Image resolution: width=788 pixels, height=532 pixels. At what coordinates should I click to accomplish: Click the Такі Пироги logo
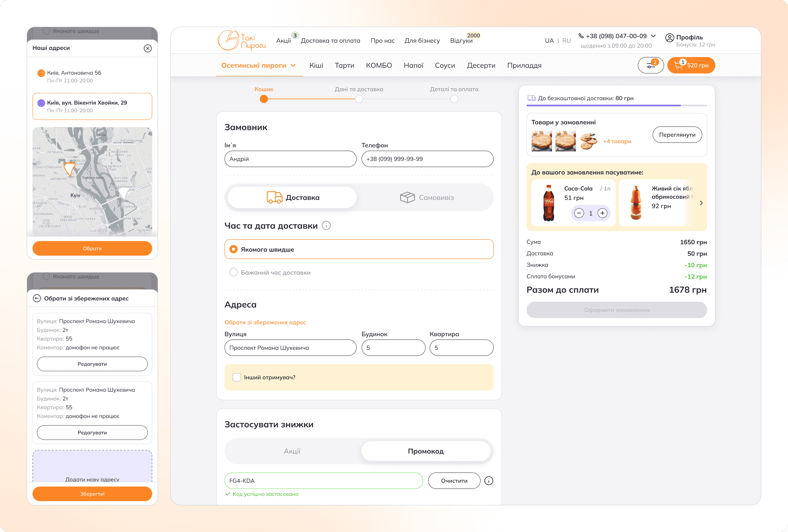click(241, 40)
